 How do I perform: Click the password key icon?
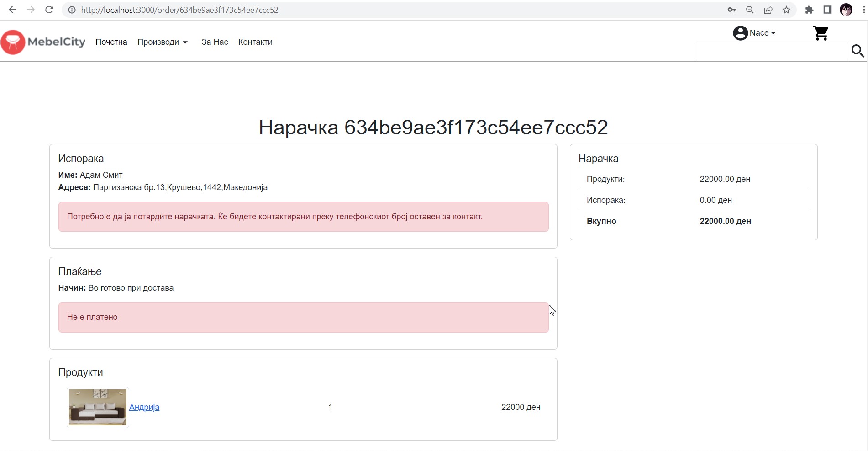pos(731,10)
